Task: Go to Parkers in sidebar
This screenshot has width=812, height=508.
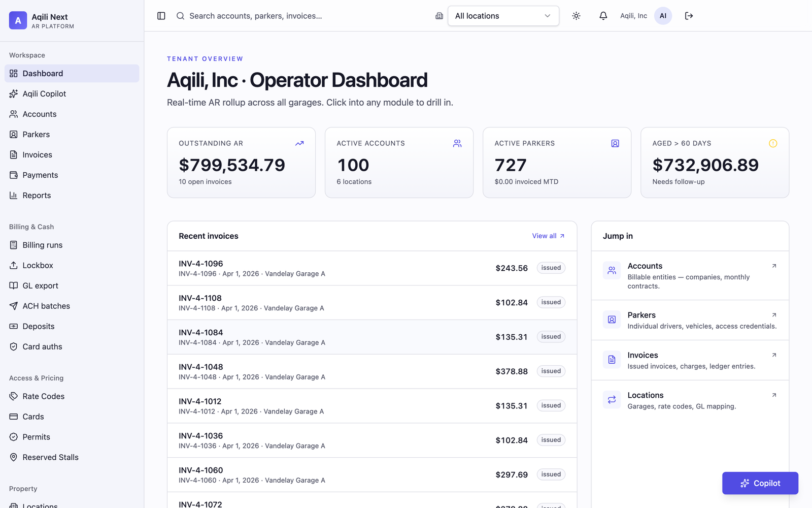Action: 72,134
